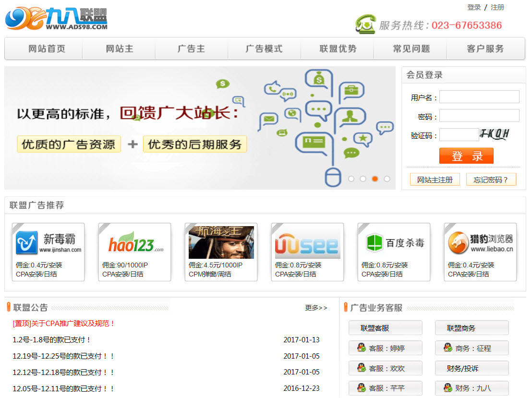532x398 pixels.
Task: Click QQ icon for 商务：征程
Action: tap(448, 348)
